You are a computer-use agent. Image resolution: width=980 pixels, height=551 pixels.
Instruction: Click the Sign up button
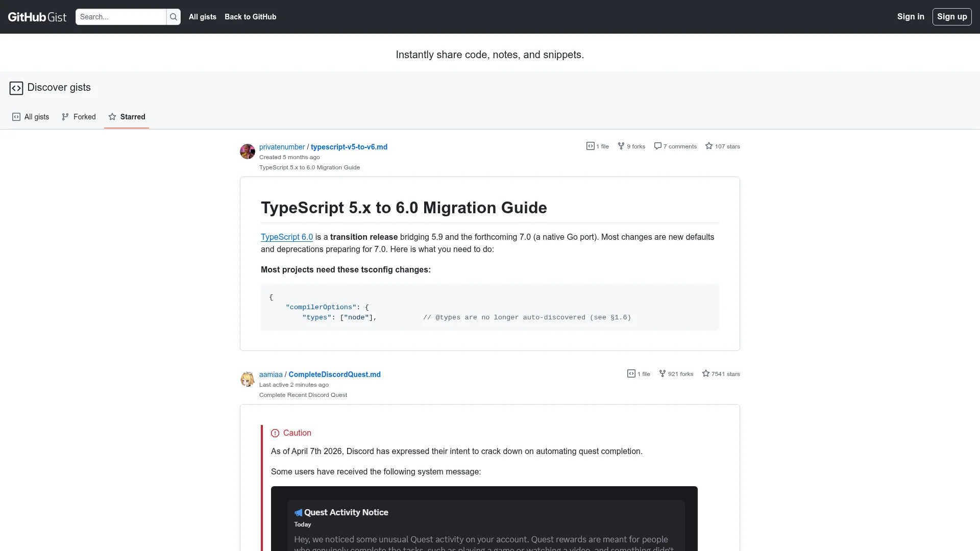[952, 17]
